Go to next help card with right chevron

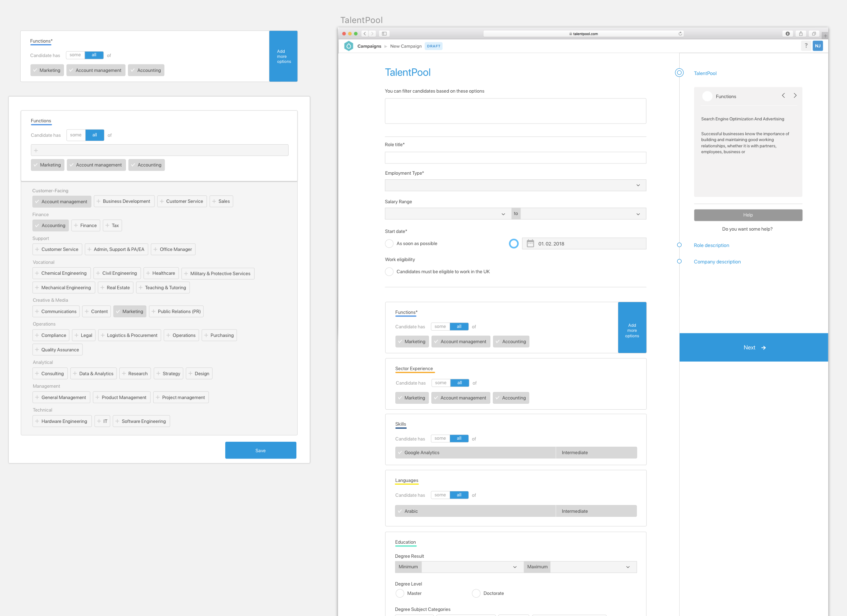795,96
